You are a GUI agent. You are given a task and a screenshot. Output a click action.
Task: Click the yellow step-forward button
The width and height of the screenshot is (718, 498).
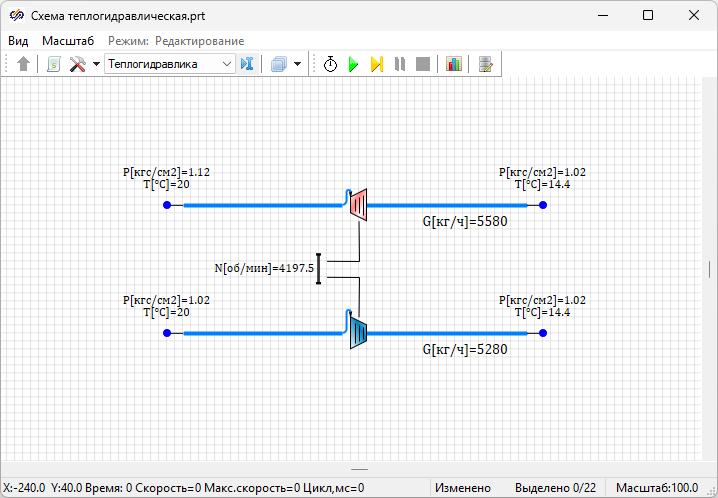coord(377,64)
